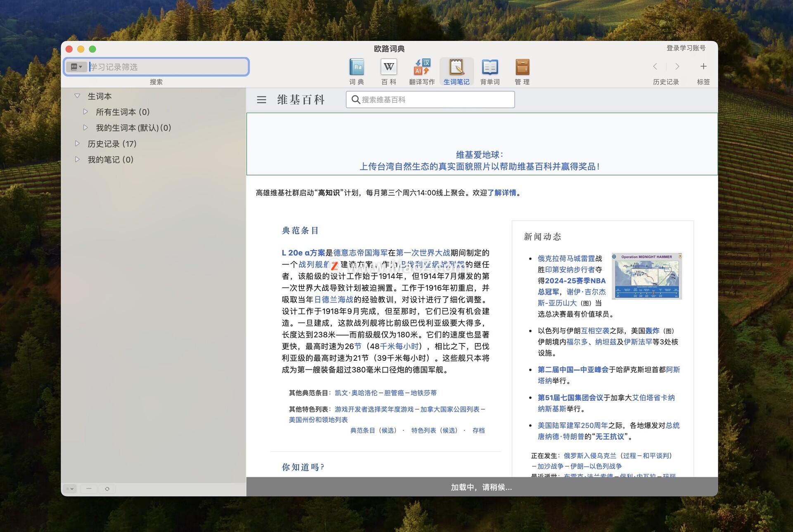Open the 伊朗—以色列战争 link

point(596,466)
